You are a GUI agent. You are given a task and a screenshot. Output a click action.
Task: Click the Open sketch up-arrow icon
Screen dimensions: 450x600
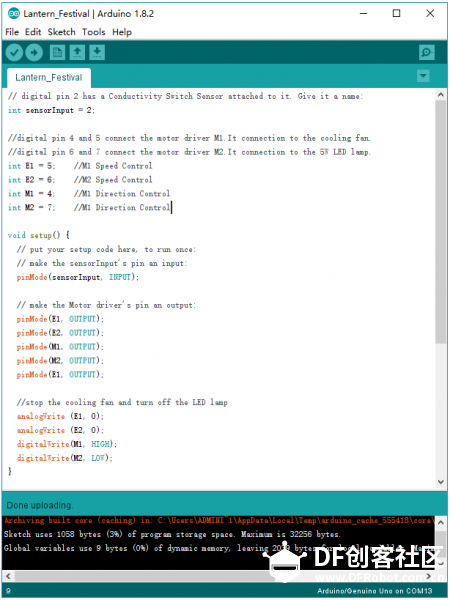[x=77, y=52]
